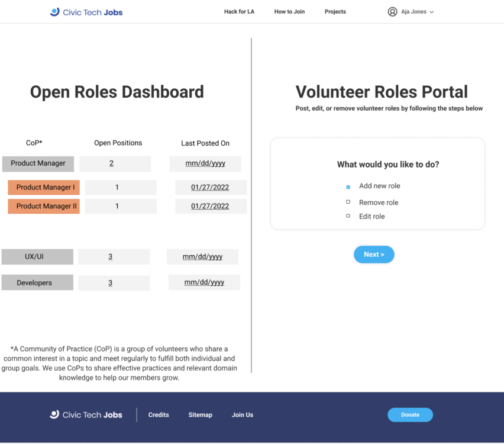Open the Hack for LA menu item

pyautogui.click(x=239, y=12)
